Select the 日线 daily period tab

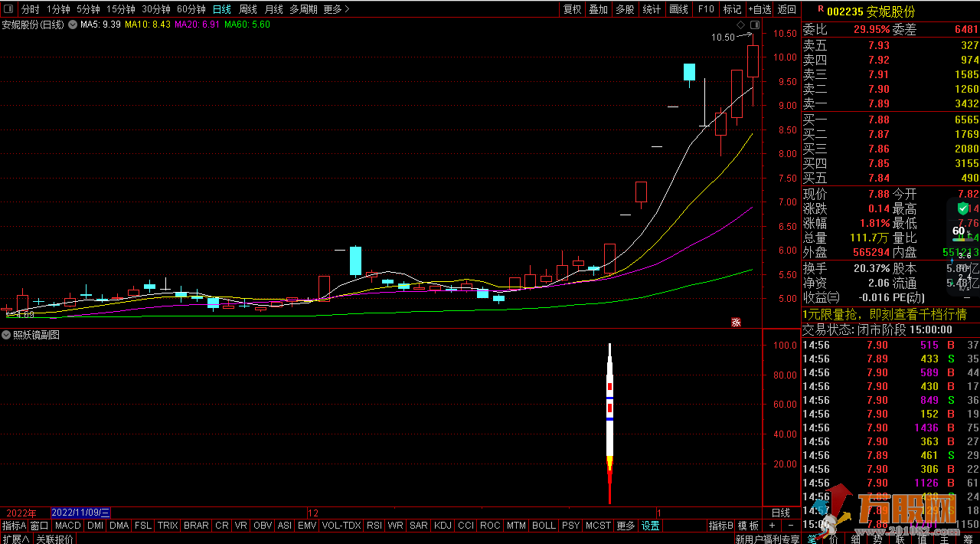pos(222,9)
